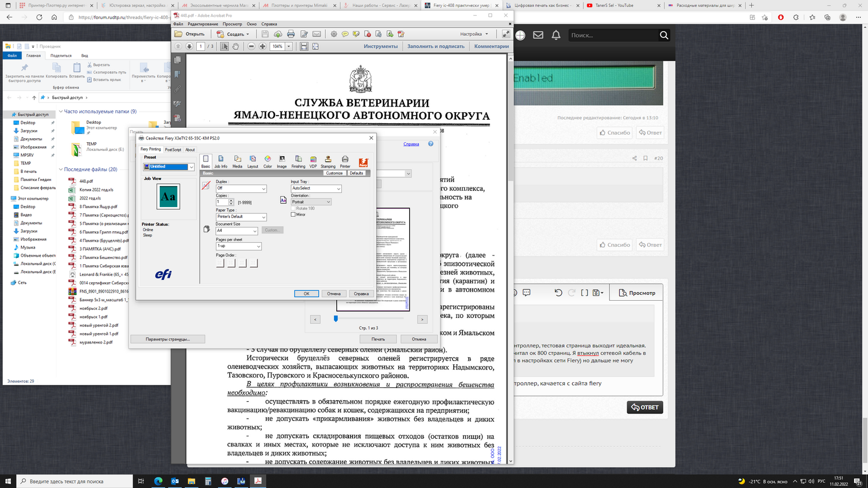Choose the arrow Select tool in Acrobat
The image size is (868, 488).
pyautogui.click(x=225, y=46)
